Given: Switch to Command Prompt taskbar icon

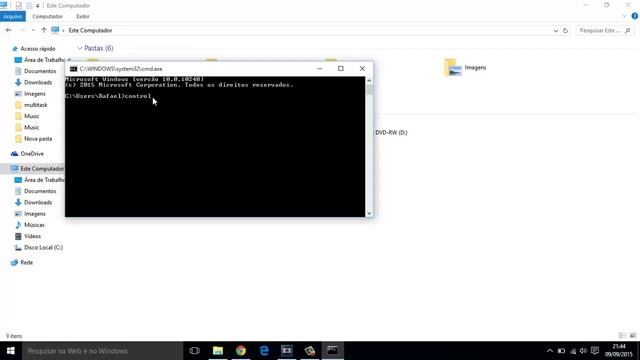Looking at the screenshot, I should tap(333, 351).
